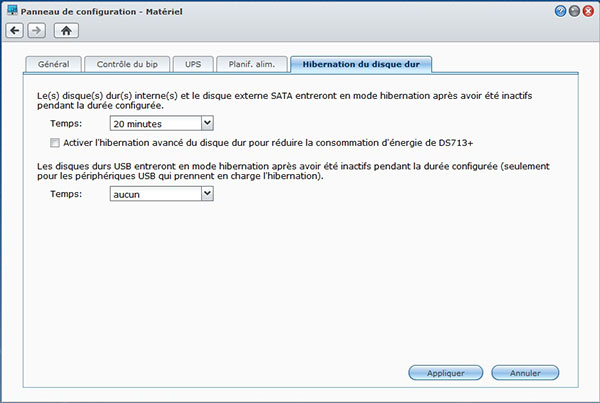Switch to the Général tab
The image size is (600, 403).
click(54, 64)
